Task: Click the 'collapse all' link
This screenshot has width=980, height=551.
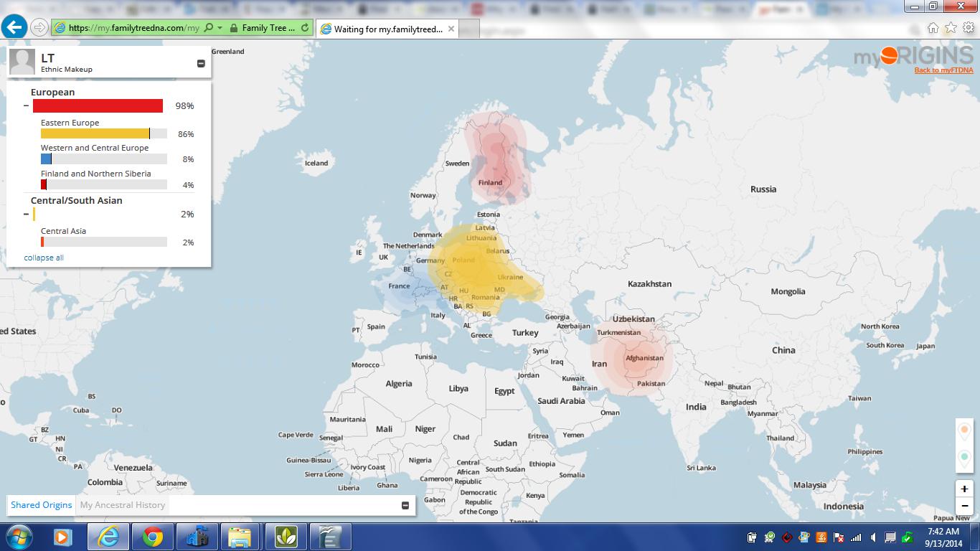Action: pyautogui.click(x=44, y=258)
